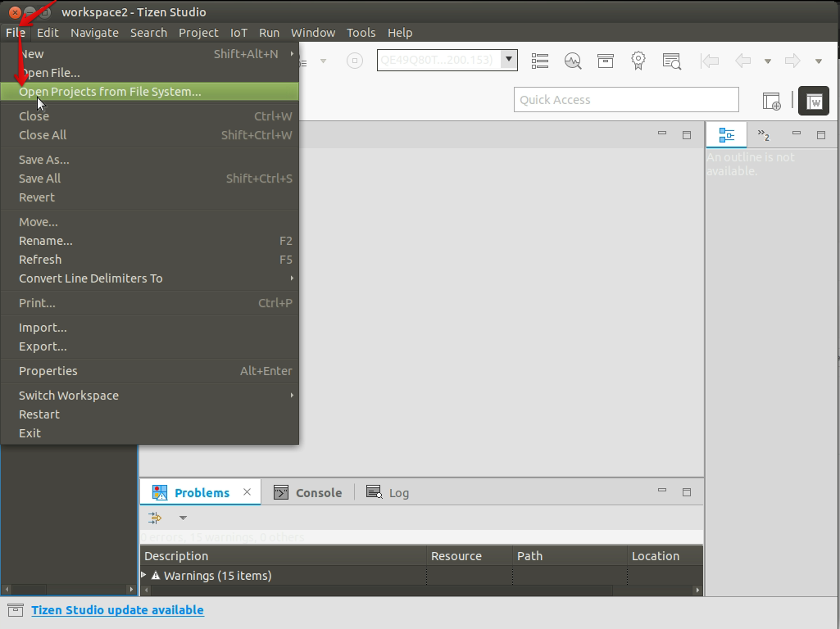This screenshot has height=629, width=840.
Task: Expand the Switch Workspace submenu
Action: 292,395
